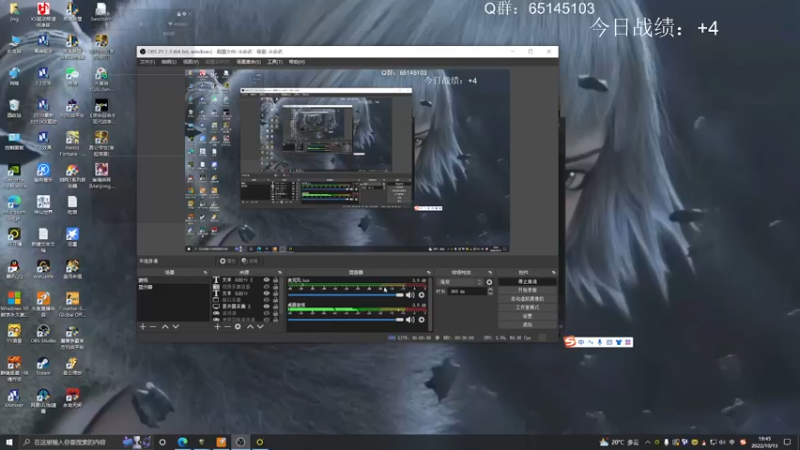The height and width of the screenshot is (450, 800).
Task: Move the selected scene up with the up arrow in the Scenes panel
Action: tap(165, 327)
